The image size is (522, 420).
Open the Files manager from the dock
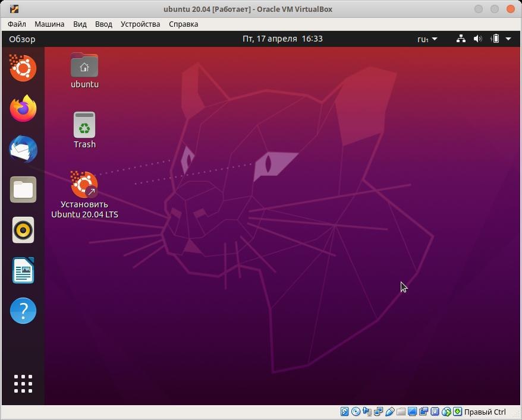pyautogui.click(x=23, y=190)
